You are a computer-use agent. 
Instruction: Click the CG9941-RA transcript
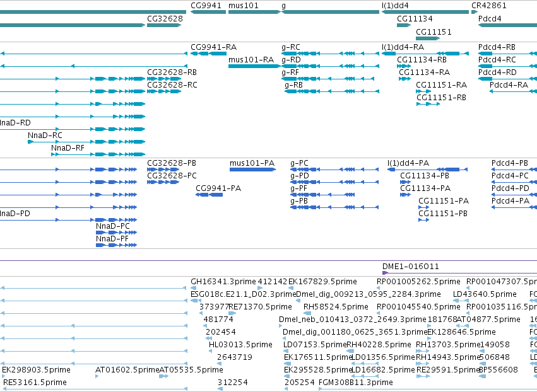coord(208,54)
